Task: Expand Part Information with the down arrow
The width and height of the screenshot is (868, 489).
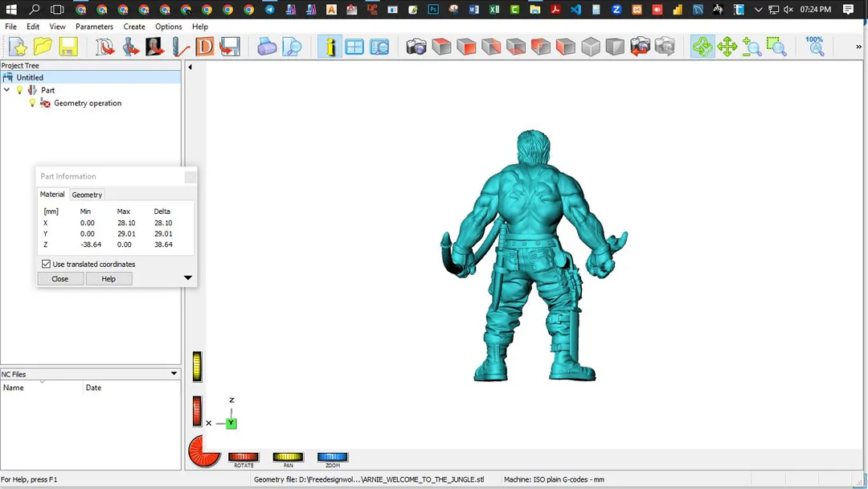Action: (x=187, y=278)
